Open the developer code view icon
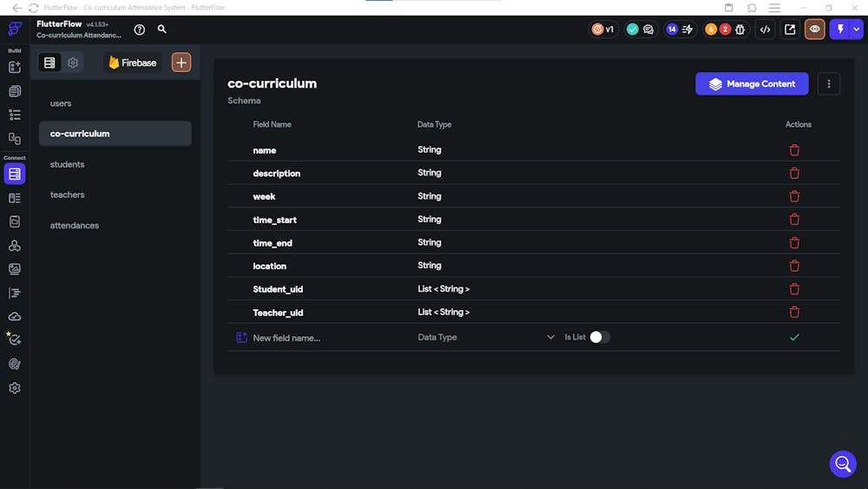 click(x=765, y=30)
